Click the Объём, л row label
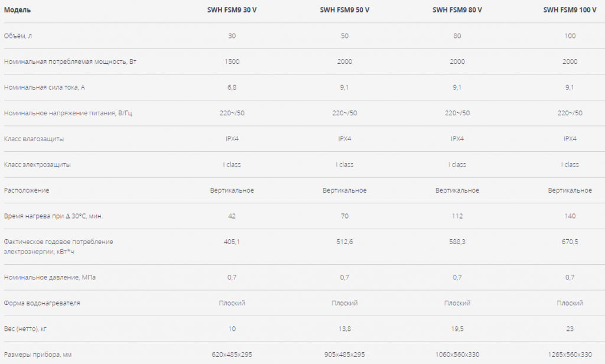Image resolution: width=605 pixels, height=364 pixels. (18, 36)
